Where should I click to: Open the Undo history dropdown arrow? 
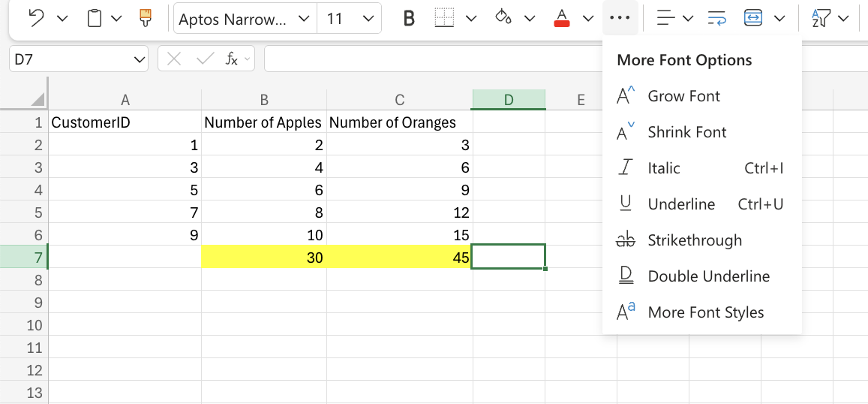coord(62,19)
